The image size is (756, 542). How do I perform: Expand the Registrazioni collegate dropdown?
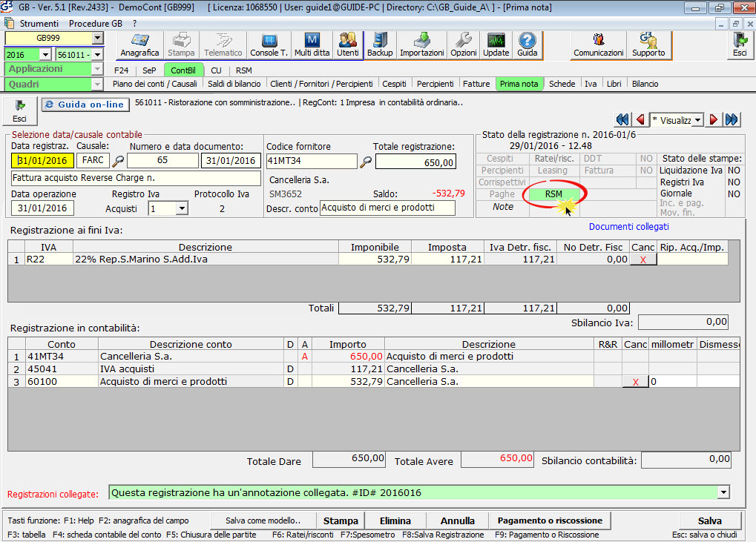723,493
